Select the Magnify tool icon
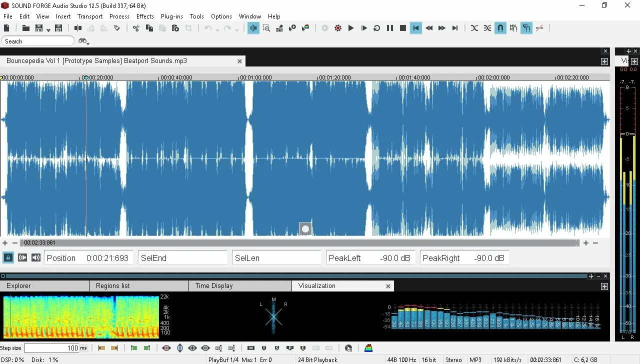Image resolution: width=640 pixels, height=364 pixels. (x=266, y=28)
